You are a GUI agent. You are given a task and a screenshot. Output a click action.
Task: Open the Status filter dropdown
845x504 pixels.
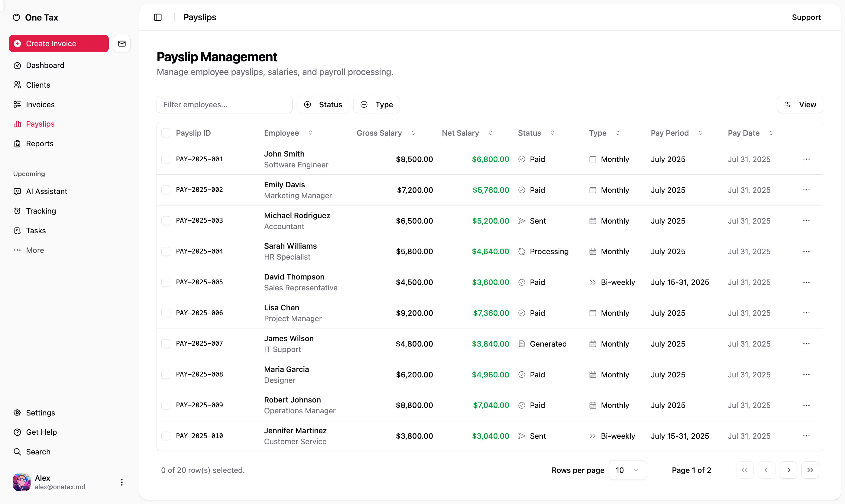coord(323,105)
